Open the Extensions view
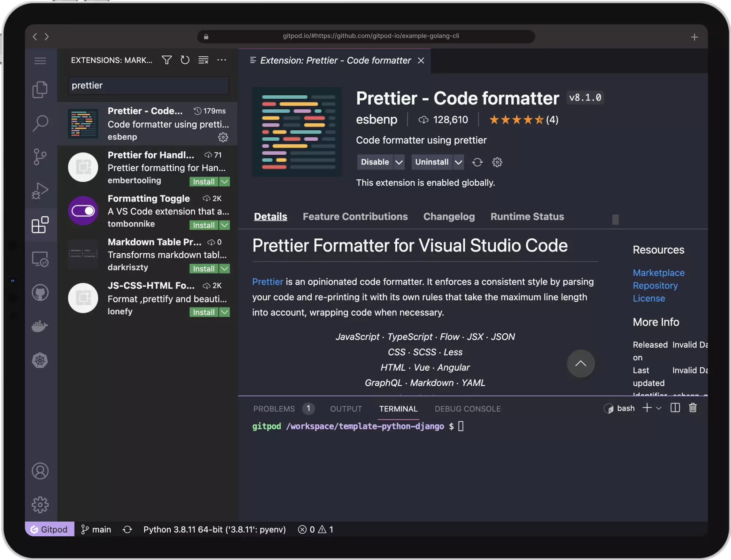Screen dimensions: 731x560 [x=40, y=224]
